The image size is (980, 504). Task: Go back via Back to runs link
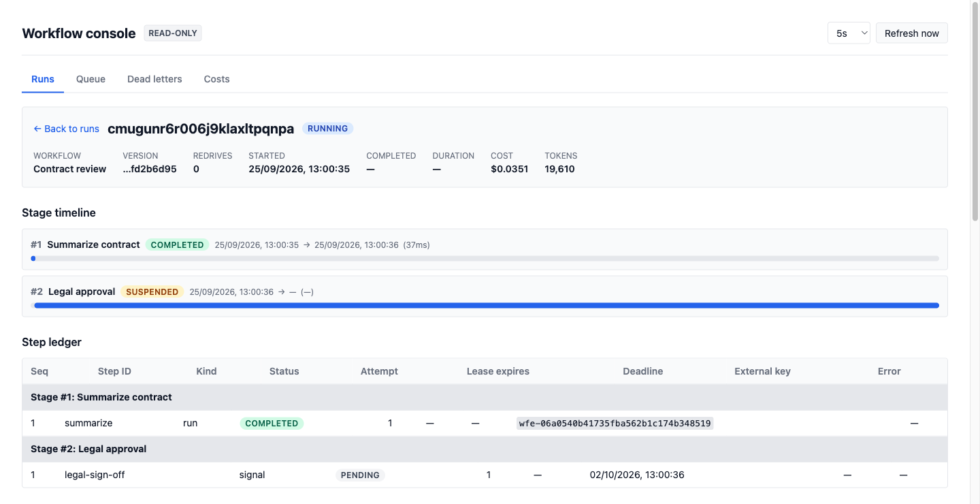pos(66,129)
